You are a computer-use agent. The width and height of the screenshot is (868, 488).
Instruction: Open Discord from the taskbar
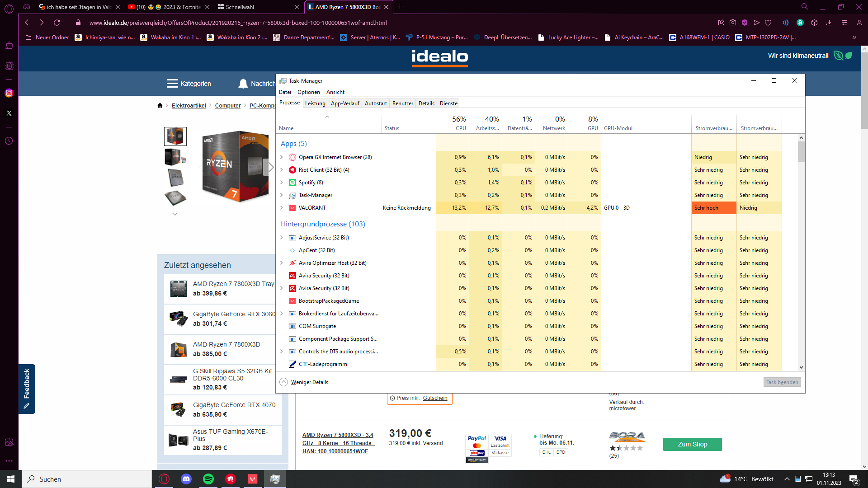pyautogui.click(x=186, y=479)
